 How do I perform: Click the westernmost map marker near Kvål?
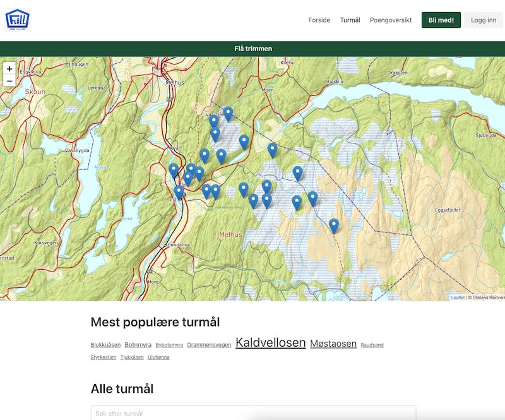[174, 170]
